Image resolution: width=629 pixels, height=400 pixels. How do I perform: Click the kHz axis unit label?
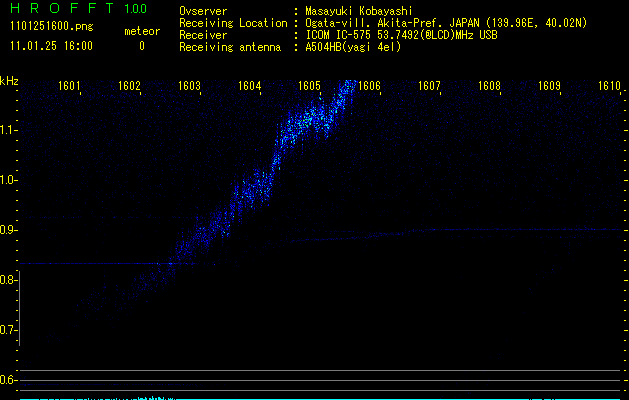(x=9, y=81)
